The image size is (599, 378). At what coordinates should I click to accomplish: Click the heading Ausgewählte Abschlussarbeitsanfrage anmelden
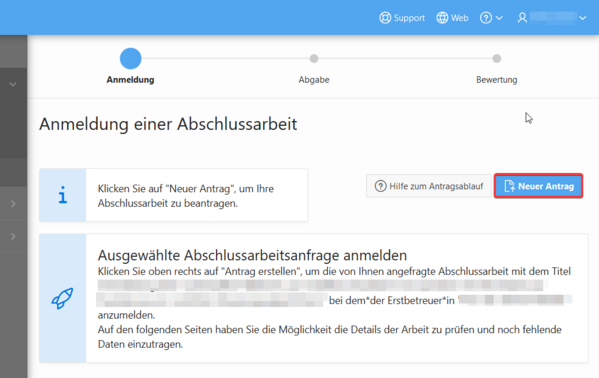pyautogui.click(x=252, y=255)
